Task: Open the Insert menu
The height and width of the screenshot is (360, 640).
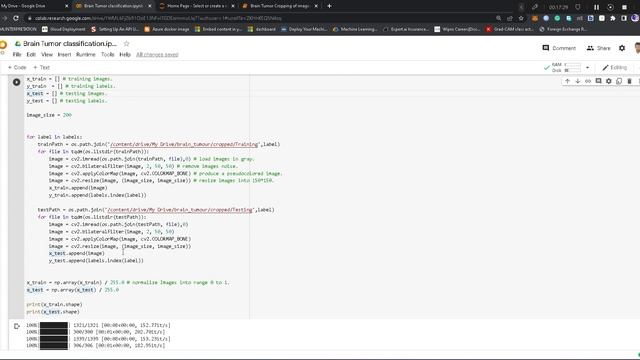Action: [64, 54]
